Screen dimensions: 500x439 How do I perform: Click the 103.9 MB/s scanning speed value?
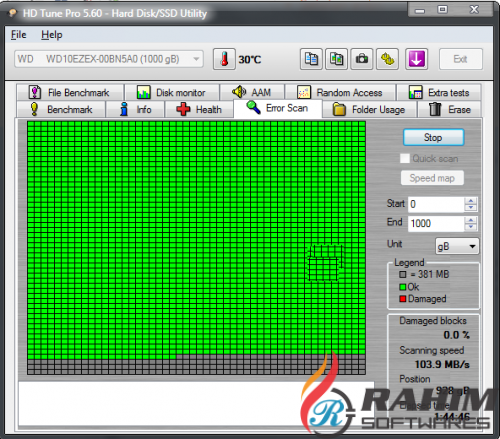click(x=442, y=364)
